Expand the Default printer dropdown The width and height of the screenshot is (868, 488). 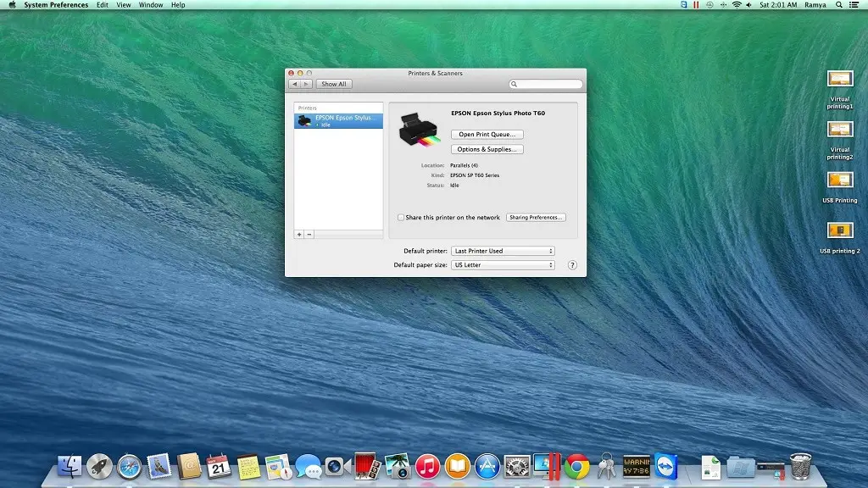(503, 251)
